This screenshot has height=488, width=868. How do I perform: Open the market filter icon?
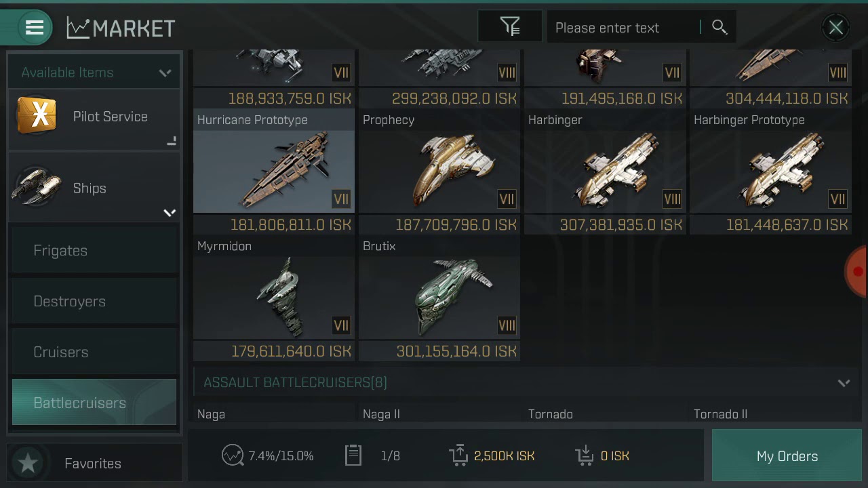pyautogui.click(x=510, y=27)
